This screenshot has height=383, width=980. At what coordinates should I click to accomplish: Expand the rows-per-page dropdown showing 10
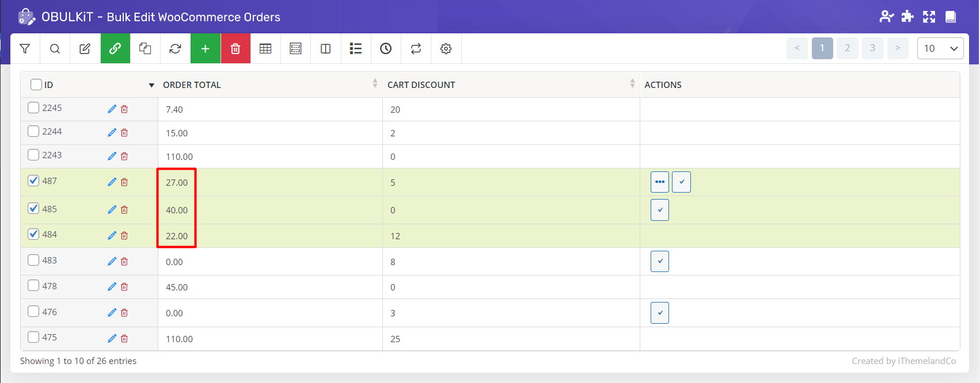tap(940, 48)
